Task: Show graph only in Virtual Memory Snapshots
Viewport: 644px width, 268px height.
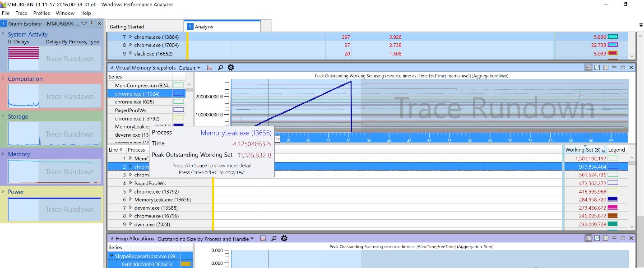Action: click(x=597, y=68)
